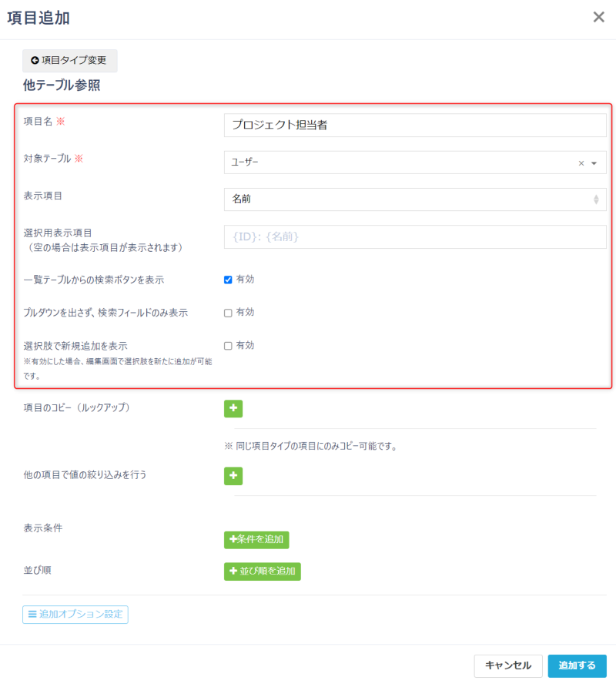The width and height of the screenshot is (616, 687).
Task: Close the 項目追加 dialog with X
Action: (598, 18)
